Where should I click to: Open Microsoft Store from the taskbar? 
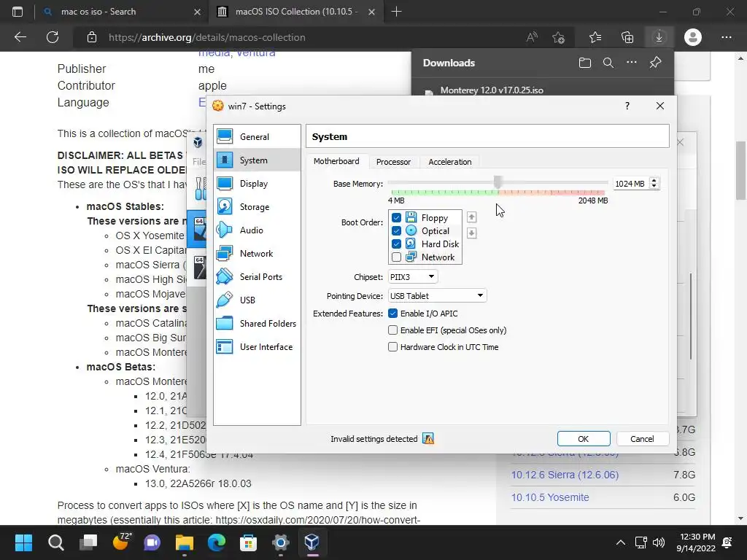[248, 542]
